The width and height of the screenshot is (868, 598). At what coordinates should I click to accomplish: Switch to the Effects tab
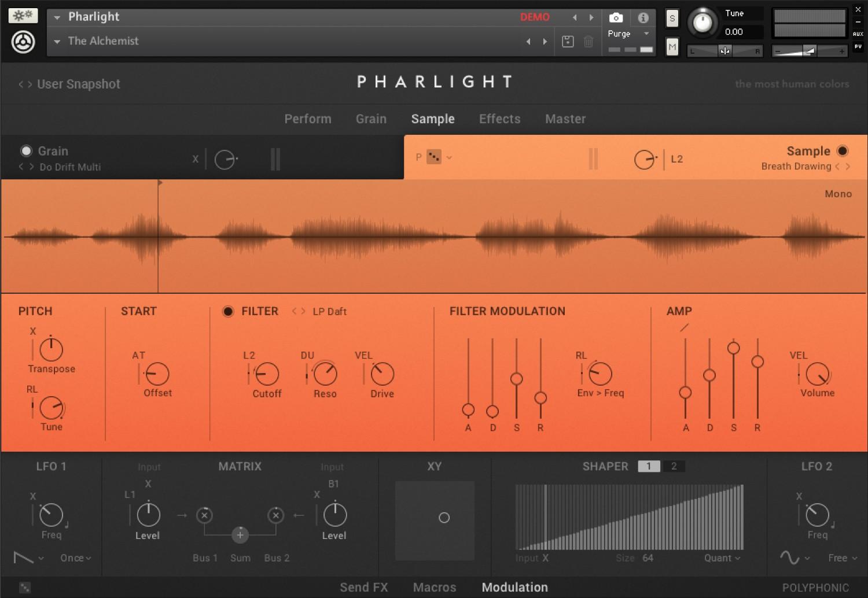coord(499,119)
